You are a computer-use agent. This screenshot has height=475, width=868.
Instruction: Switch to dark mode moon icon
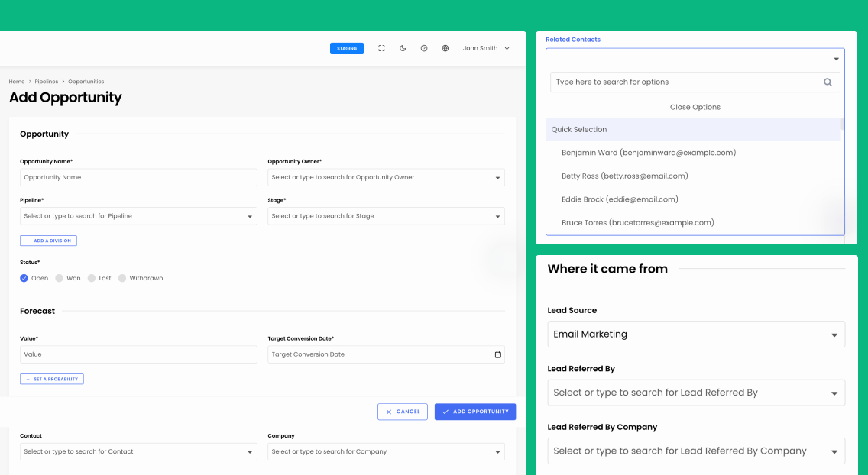(x=403, y=49)
